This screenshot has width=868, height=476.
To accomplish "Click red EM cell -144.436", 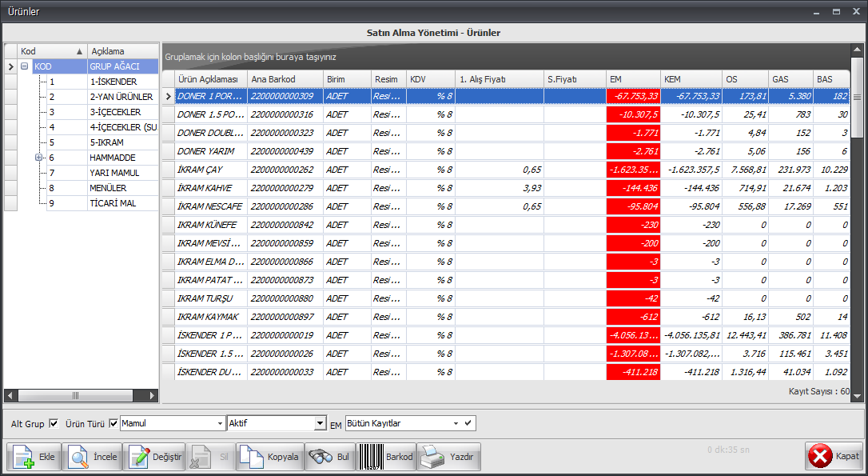I will 634,188.
